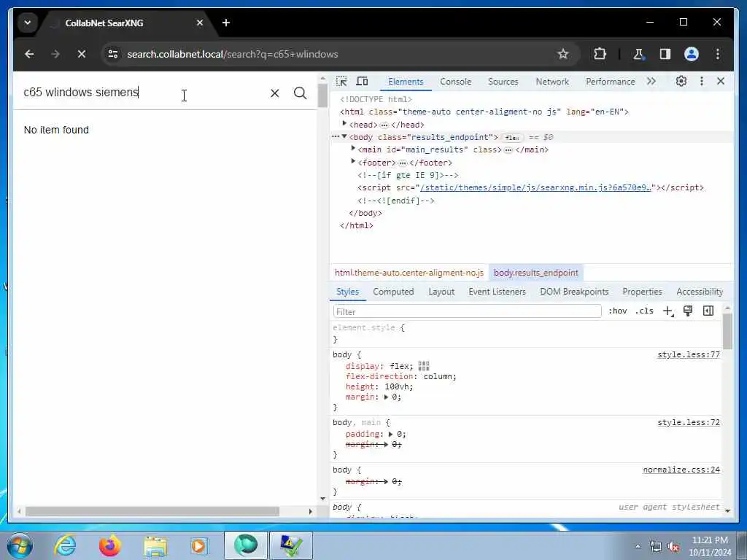View site information icon in address bar
Viewport: 747px width, 560px height.
[x=113, y=54]
